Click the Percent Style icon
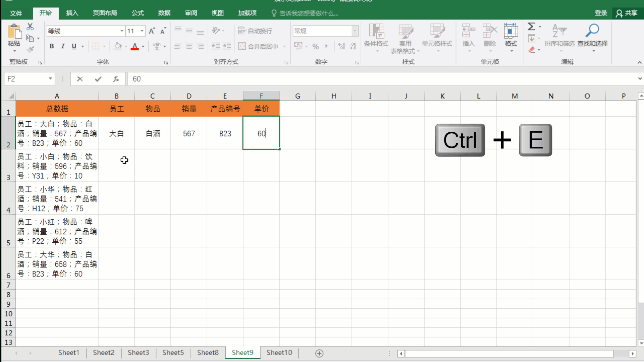 click(x=315, y=46)
